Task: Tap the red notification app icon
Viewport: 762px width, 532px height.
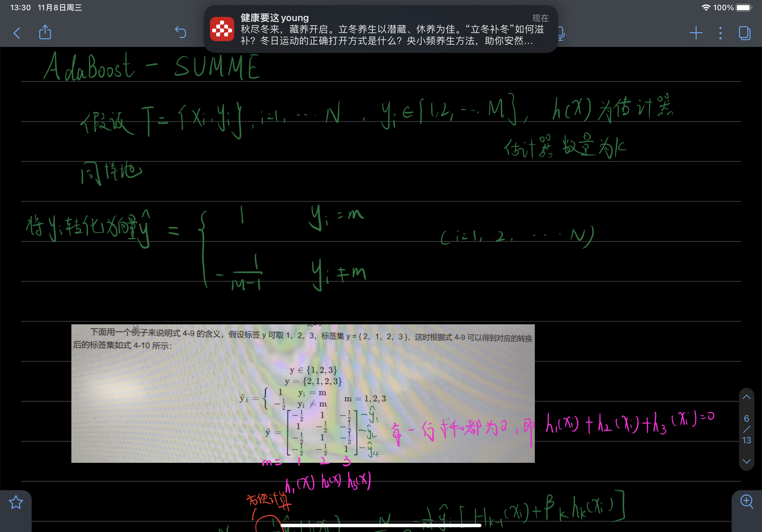Action: 222,29
